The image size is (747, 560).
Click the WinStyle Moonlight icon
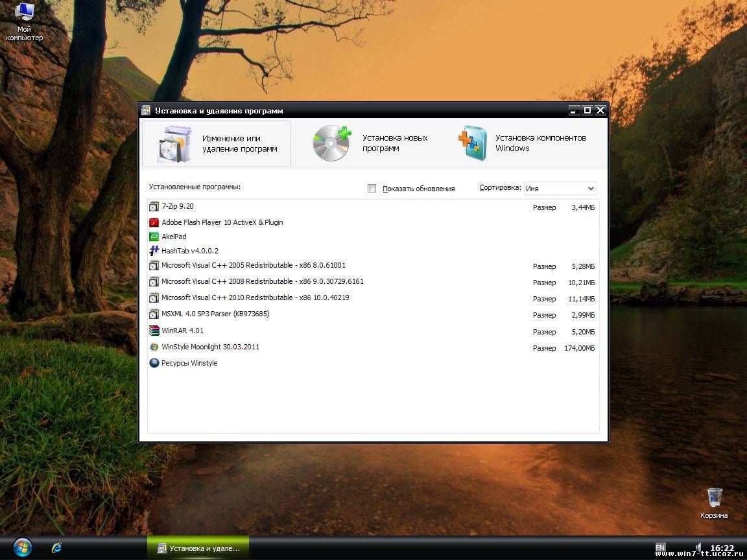[154, 347]
